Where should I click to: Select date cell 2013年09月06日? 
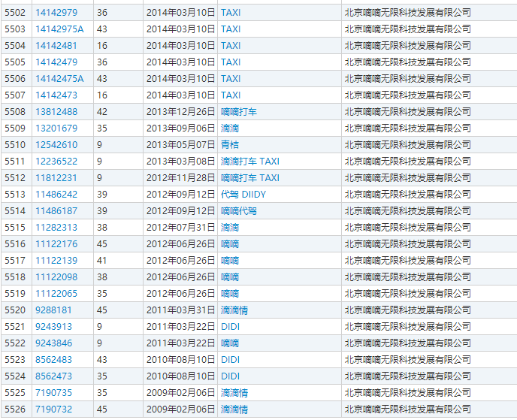tap(180, 128)
